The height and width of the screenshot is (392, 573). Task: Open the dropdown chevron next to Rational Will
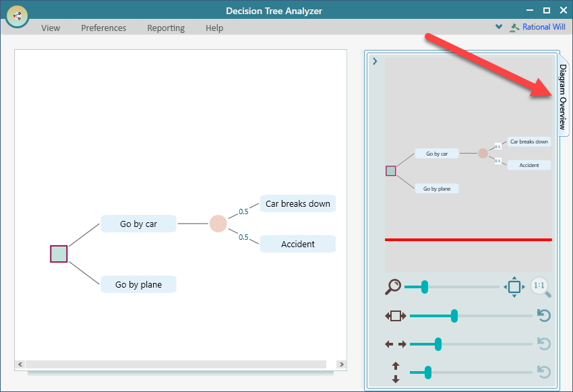coord(499,27)
